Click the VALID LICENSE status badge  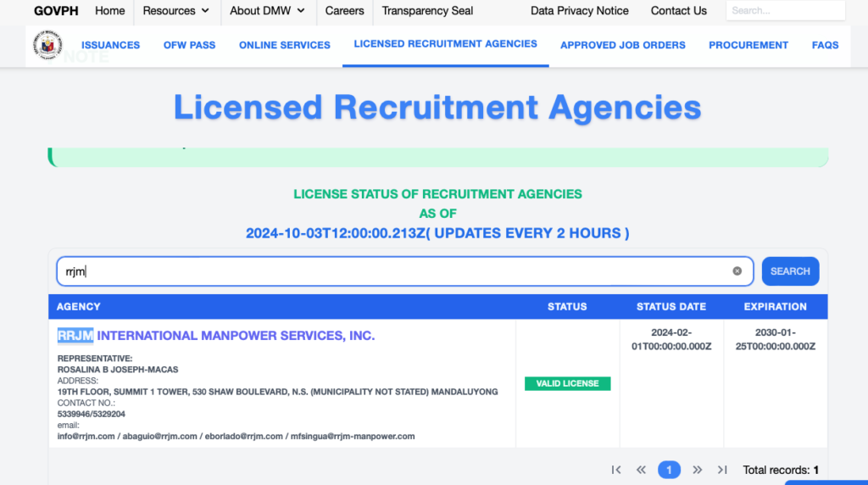pos(567,384)
